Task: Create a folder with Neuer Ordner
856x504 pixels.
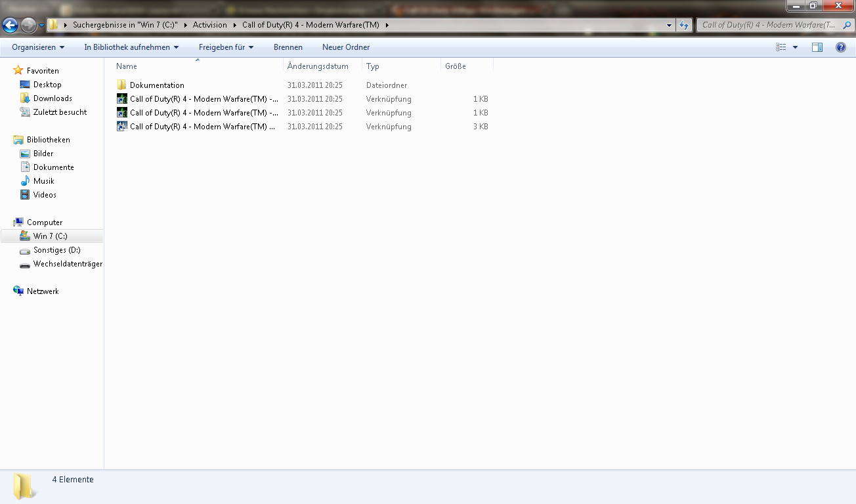Action: [346, 47]
